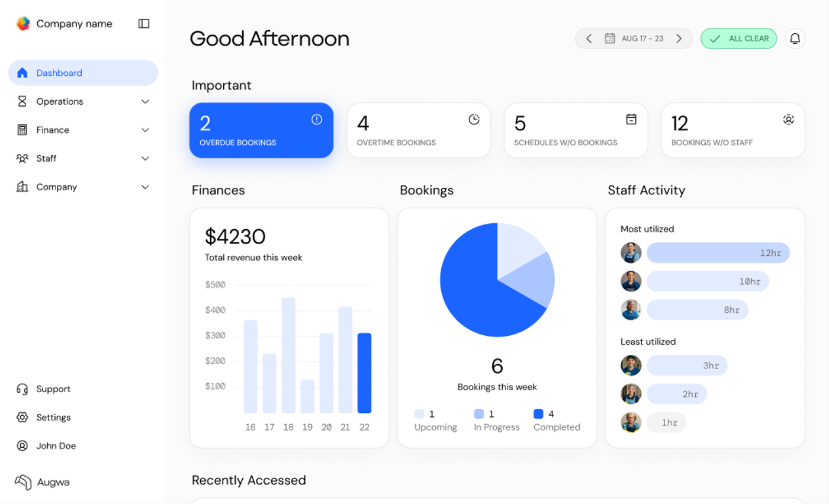This screenshot has height=504, width=829.
Task: Click the Settings gear icon
Action: pyautogui.click(x=23, y=418)
